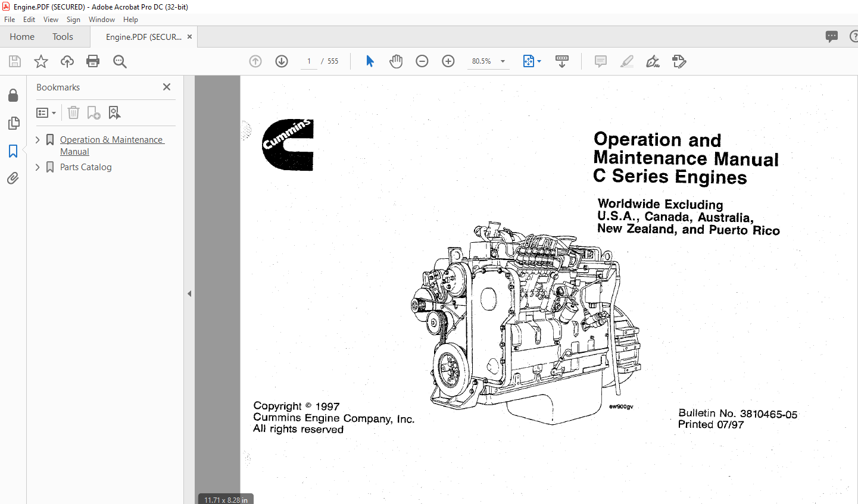Switch to the Tools tab
This screenshot has width=858, height=504.
[x=63, y=37]
